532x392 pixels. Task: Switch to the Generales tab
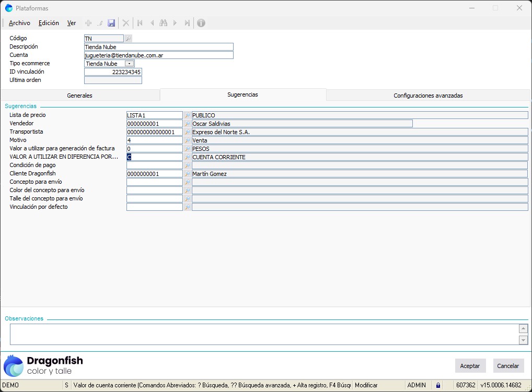point(79,96)
